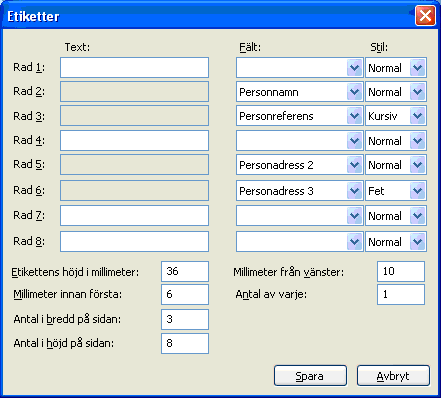Focus the Antal i bredd på sidan field
441x398 pixels.
185,319
